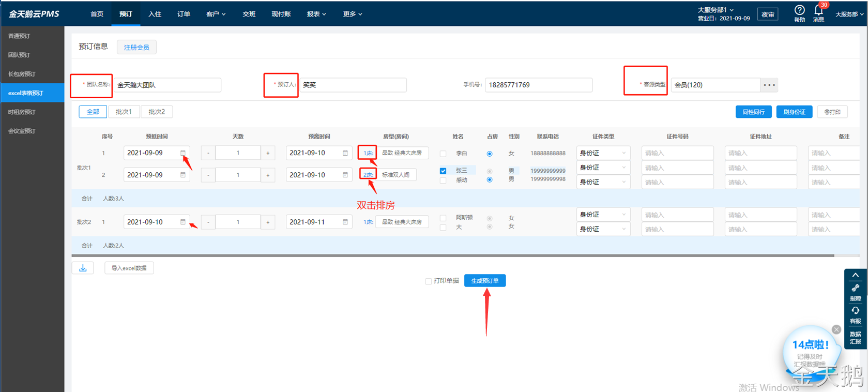Click the 同性同行 button

pyautogui.click(x=753, y=112)
